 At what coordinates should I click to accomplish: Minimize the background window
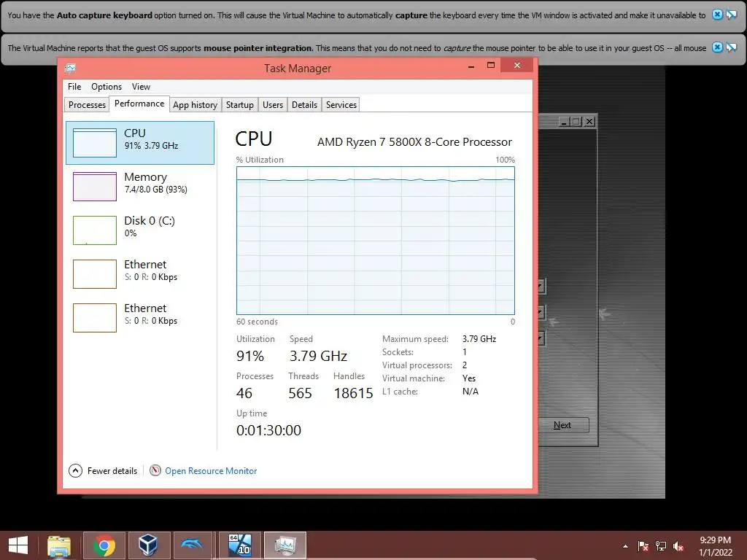click(564, 122)
